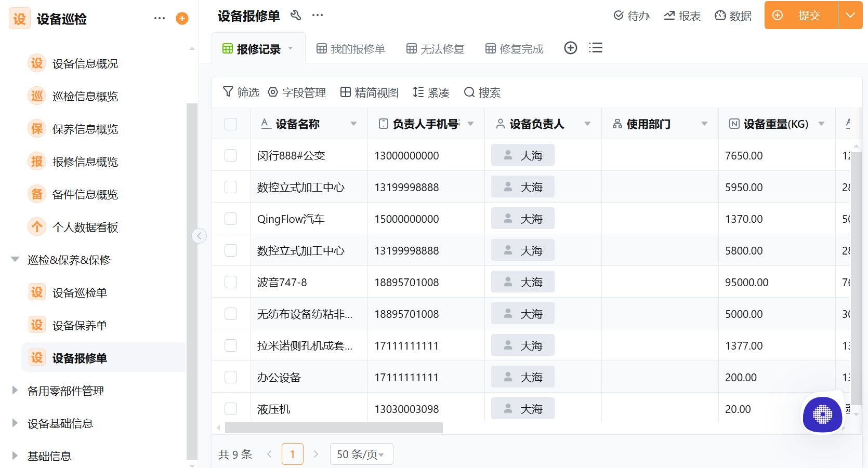Open the 50条/页 page size dropdown
Viewport: 868px width, 468px height.
361,453
